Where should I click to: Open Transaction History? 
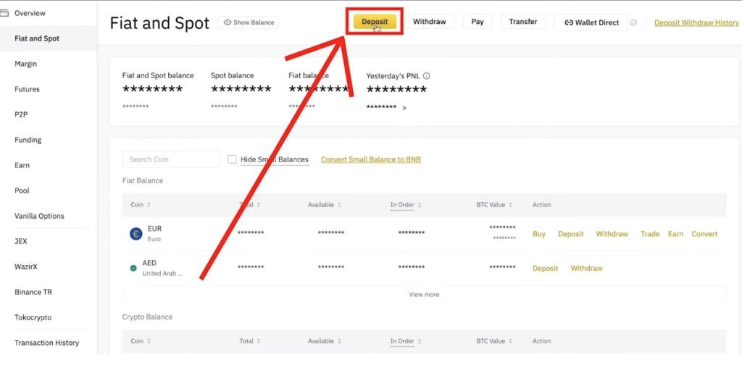click(46, 343)
